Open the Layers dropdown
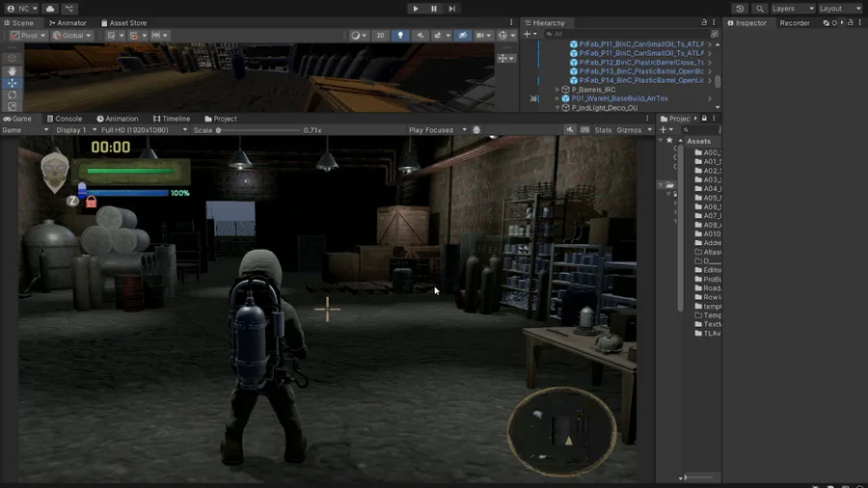This screenshot has width=868, height=488. (793, 9)
